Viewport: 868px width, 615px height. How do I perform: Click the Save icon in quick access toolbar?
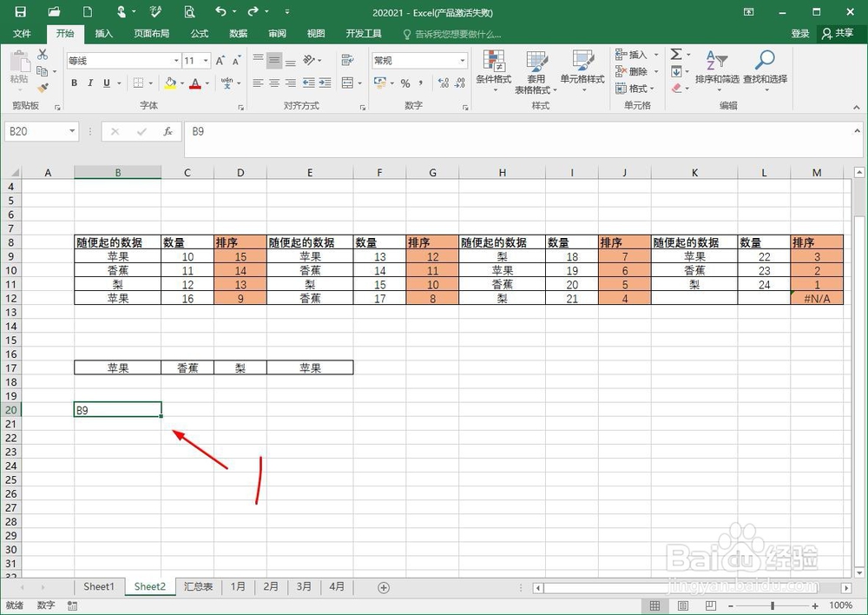(21, 11)
